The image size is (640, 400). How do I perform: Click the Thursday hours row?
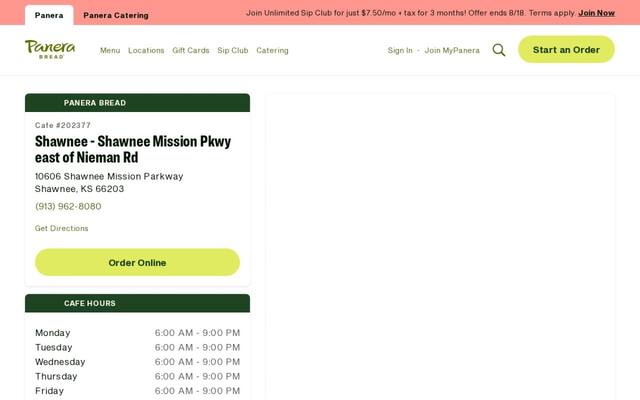point(138,376)
